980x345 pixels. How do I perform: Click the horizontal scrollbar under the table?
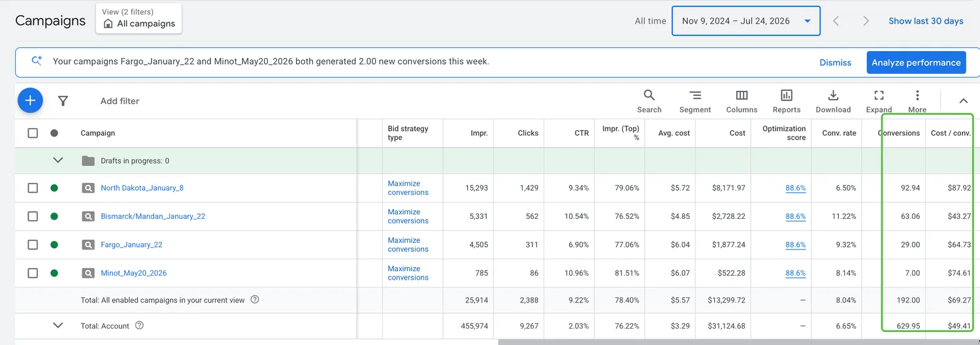pyautogui.click(x=739, y=342)
